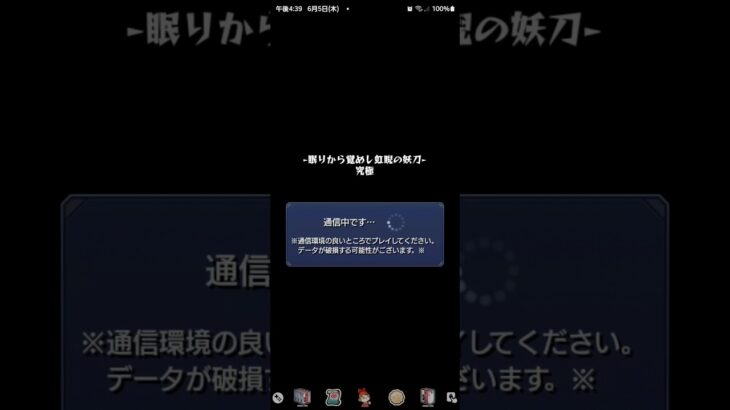Tap the 午後4:39 clock text
This screenshot has height=410, width=730.
[289, 9]
